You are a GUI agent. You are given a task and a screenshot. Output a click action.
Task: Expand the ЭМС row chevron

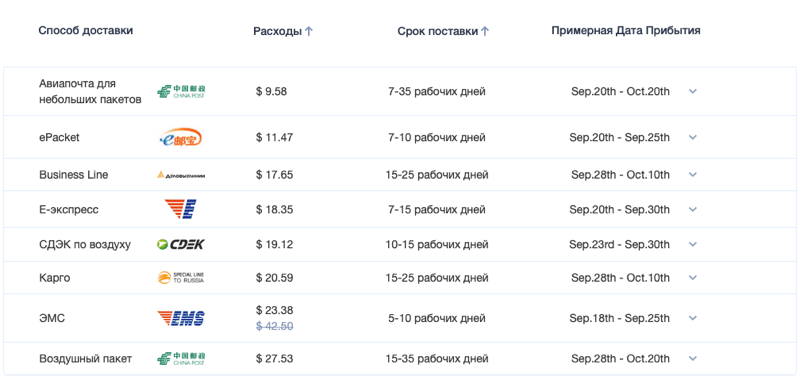tap(692, 318)
